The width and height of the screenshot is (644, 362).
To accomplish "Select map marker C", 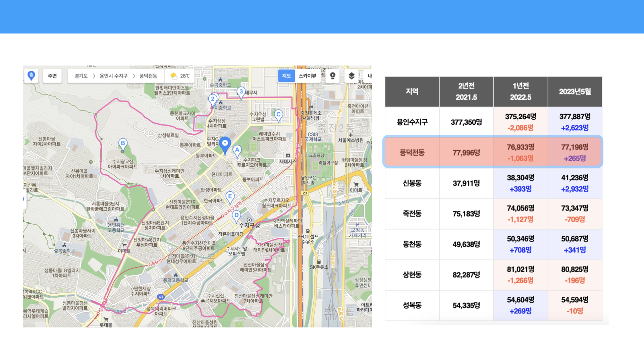I will (278, 115).
